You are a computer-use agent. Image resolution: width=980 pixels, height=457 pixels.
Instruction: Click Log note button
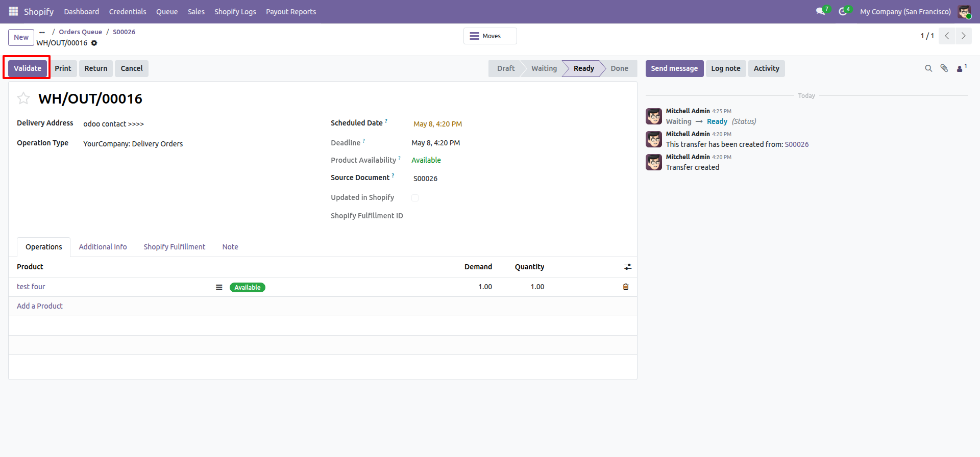(x=726, y=68)
